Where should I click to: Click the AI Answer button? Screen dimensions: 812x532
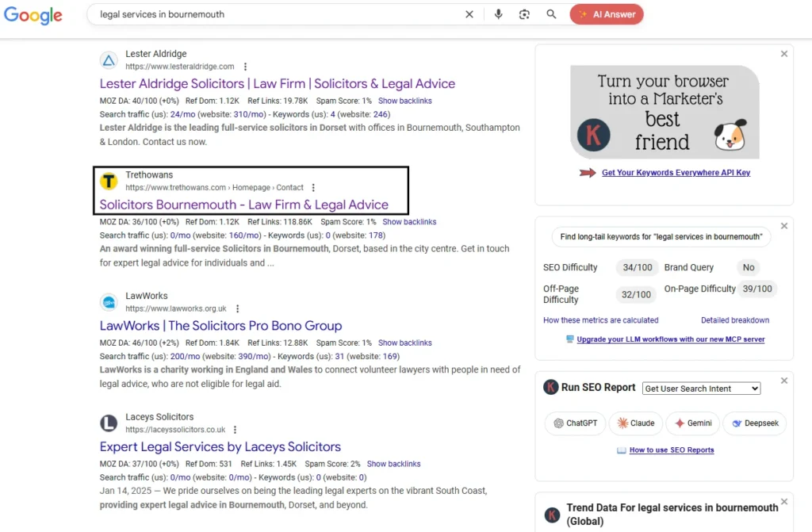click(607, 14)
